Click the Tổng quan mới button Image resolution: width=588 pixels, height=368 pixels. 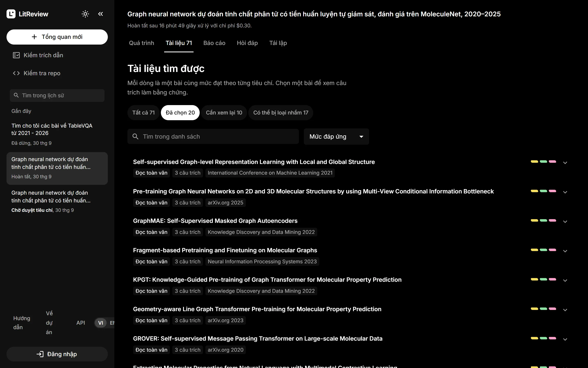pos(57,37)
